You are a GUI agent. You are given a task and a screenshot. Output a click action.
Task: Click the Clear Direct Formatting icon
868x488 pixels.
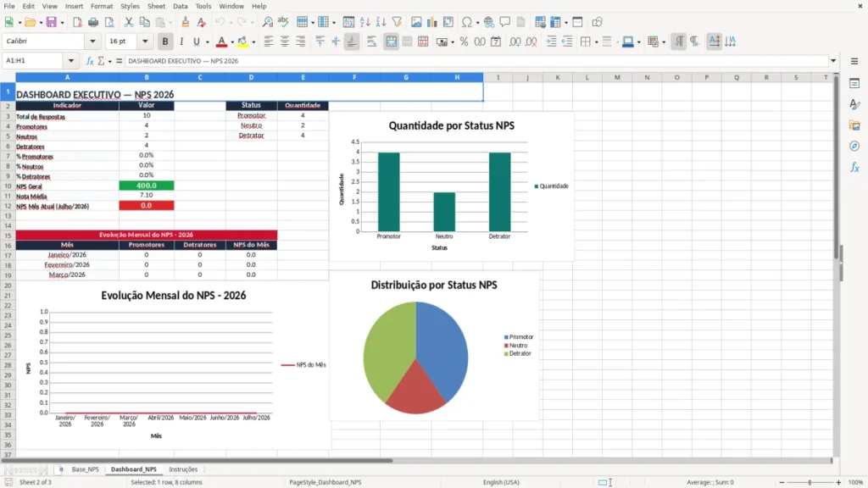(x=202, y=22)
